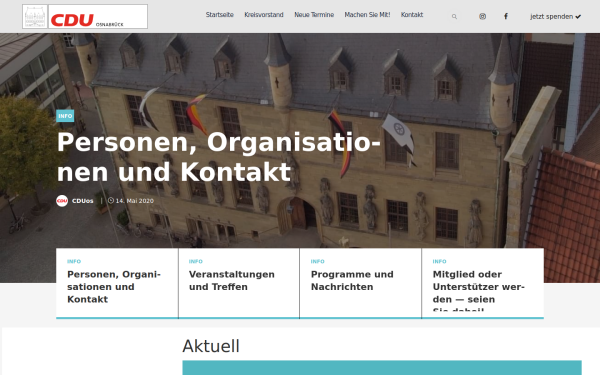
Task: Select the 'Programme und Nachrichten' card
Action: pos(360,283)
